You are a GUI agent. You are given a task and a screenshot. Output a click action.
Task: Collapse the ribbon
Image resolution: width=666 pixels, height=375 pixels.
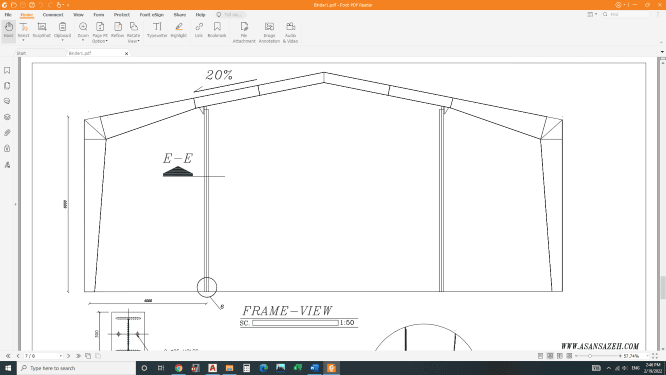[x=661, y=42]
